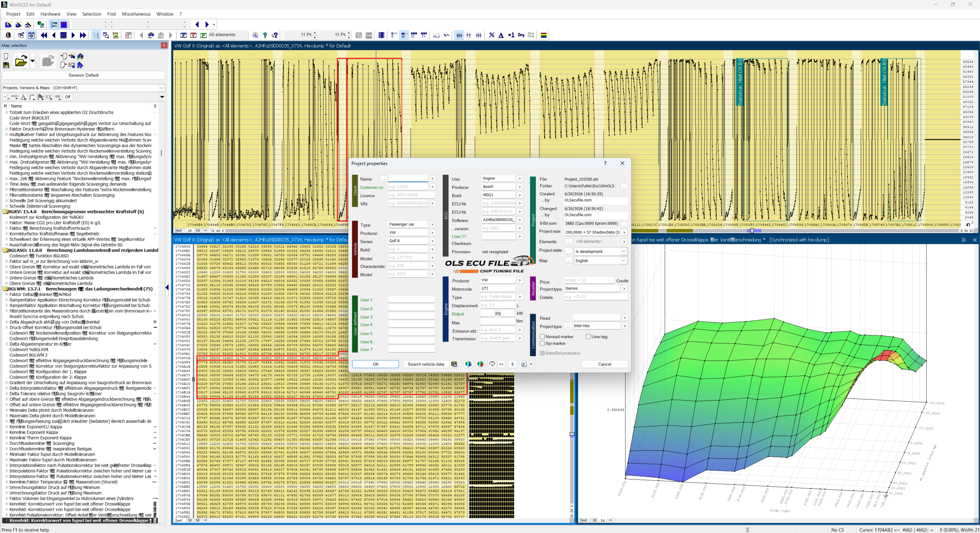Click the context help pointer icon
Viewport: 980px width, 533px height.
275,35
